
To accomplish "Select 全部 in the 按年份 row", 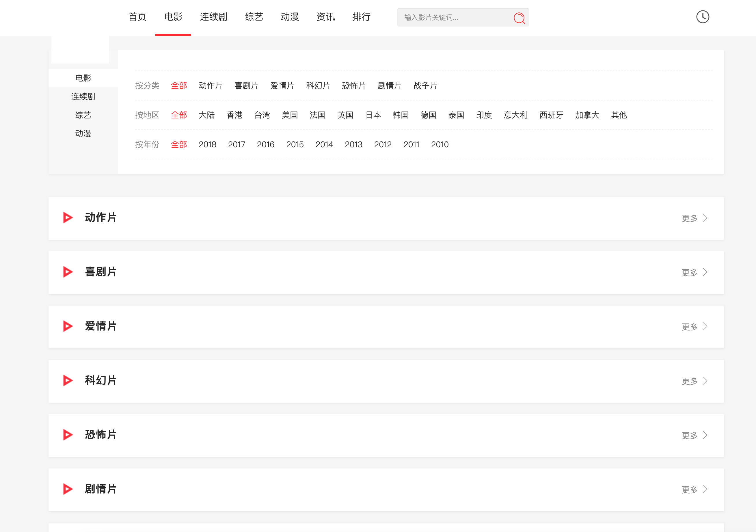I will coord(179,145).
